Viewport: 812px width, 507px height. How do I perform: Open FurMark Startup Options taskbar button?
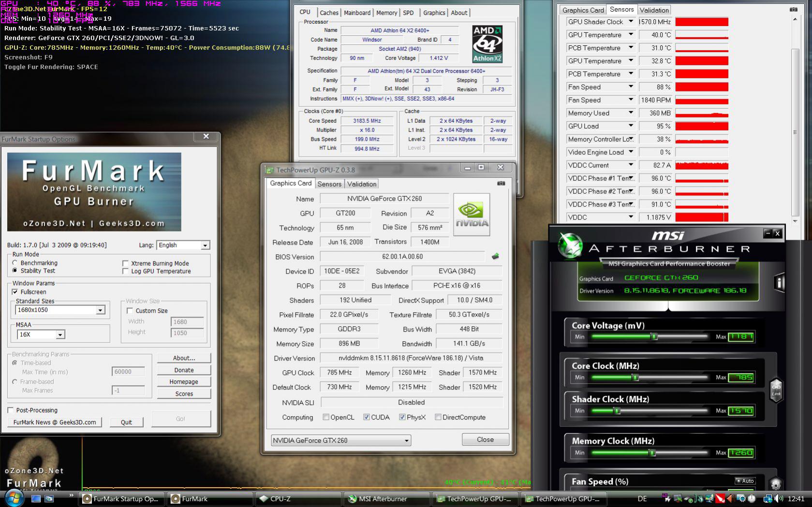121,499
